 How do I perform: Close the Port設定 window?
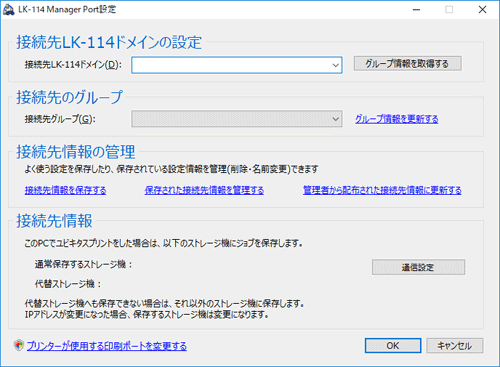click(x=482, y=10)
